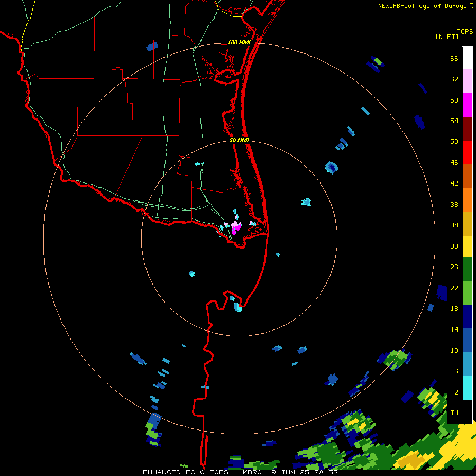Click the bright red swatch near 46
476x476 pixels.
point(467,152)
